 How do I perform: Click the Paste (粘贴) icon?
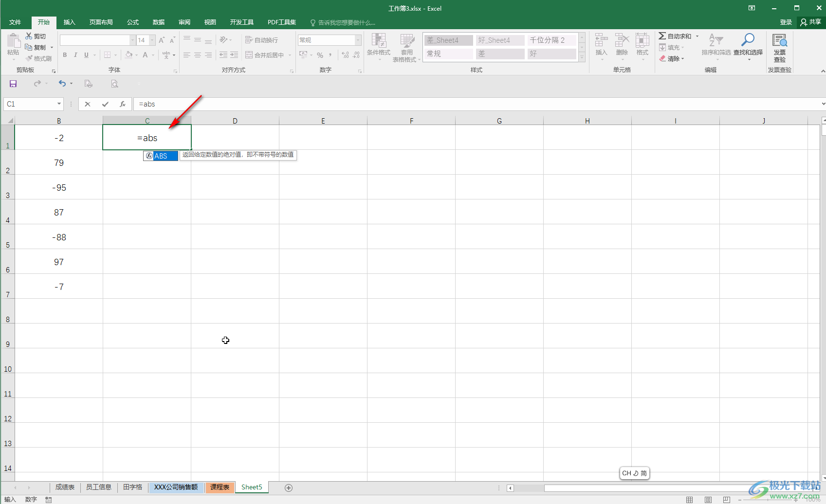coord(13,41)
